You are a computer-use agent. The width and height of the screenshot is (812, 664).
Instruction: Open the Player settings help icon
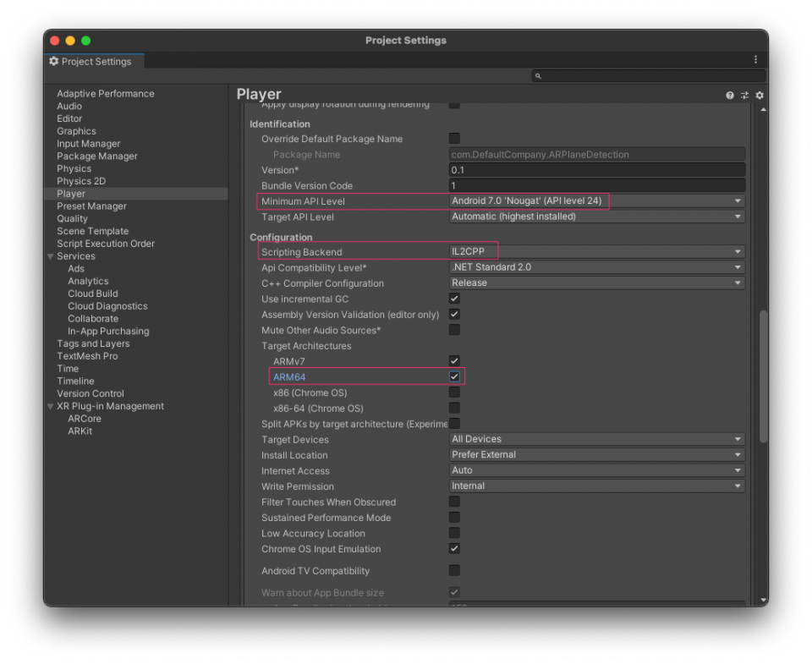pyautogui.click(x=729, y=96)
